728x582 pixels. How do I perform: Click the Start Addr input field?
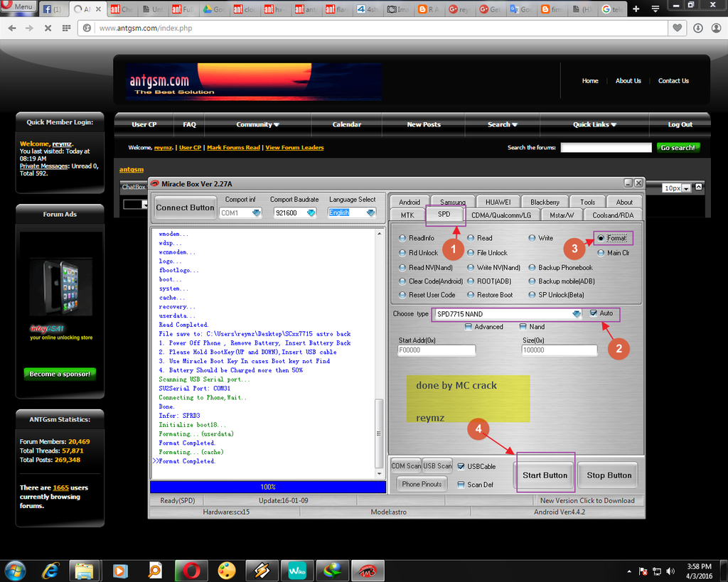[437, 350]
